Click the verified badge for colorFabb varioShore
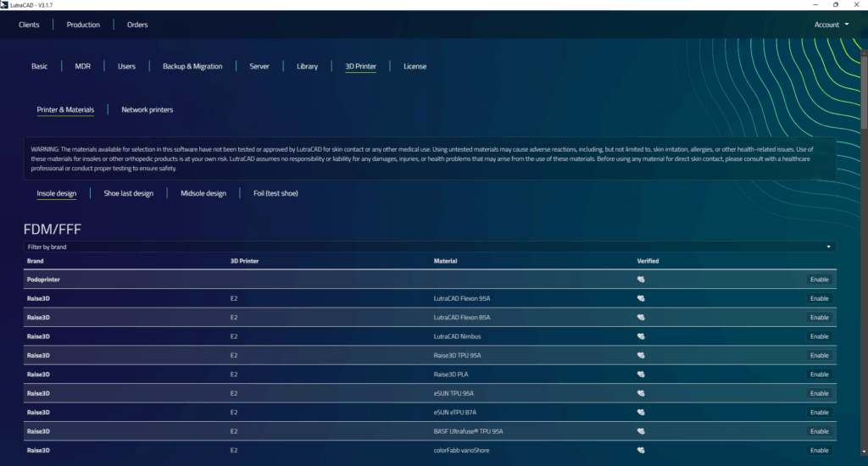This screenshot has height=466, width=868. point(642,451)
